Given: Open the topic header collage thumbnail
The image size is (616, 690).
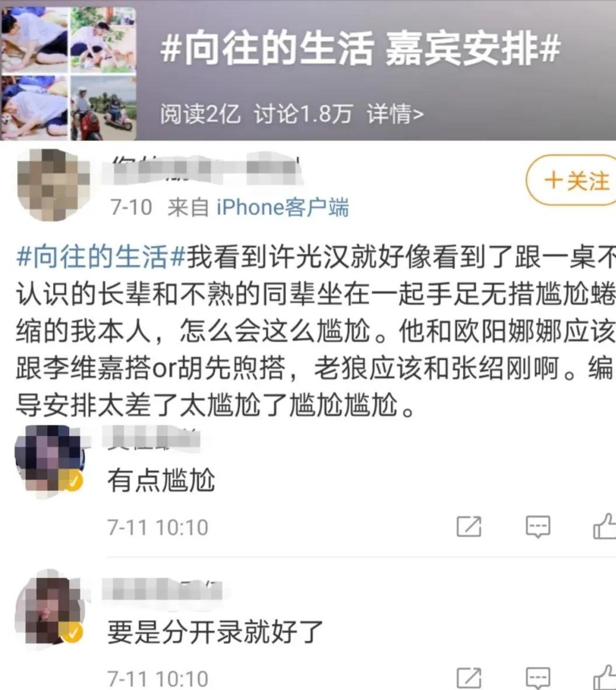Looking at the screenshot, I should coord(68,72).
